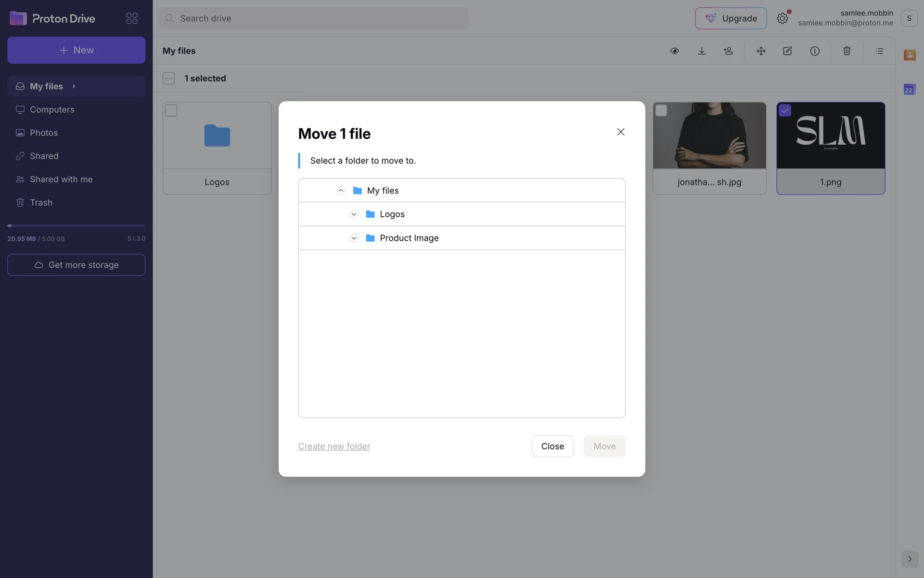Expand the Product Image folder chevron
The height and width of the screenshot is (578, 924).
pos(354,238)
